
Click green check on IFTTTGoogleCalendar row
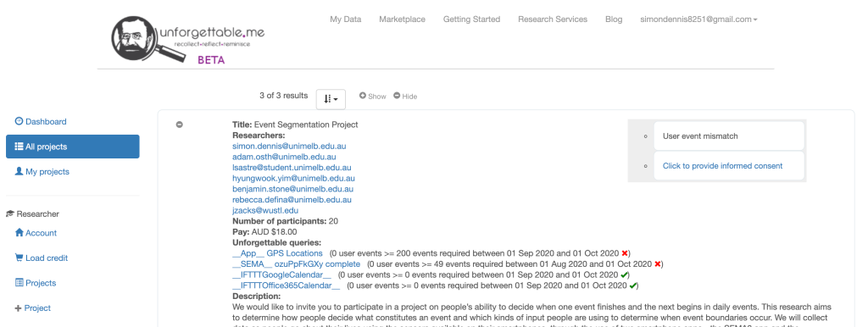[624, 274]
